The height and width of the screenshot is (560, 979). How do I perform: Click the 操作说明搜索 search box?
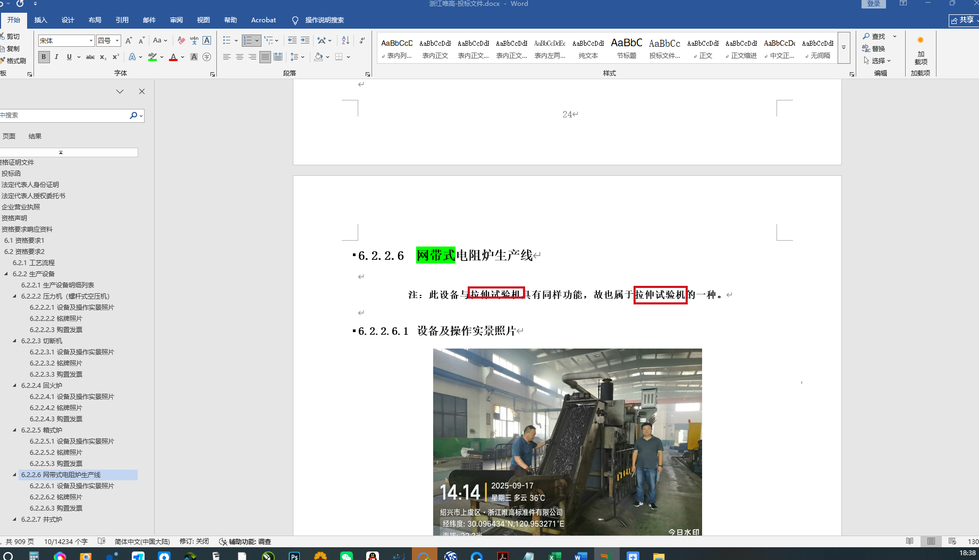click(318, 20)
